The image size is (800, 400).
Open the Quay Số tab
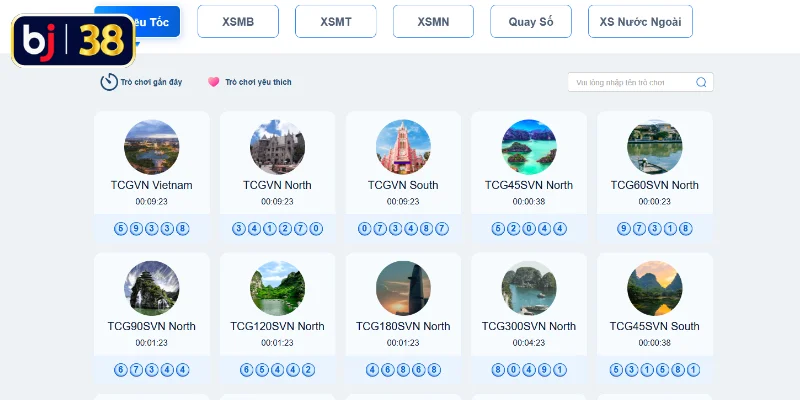tap(531, 21)
